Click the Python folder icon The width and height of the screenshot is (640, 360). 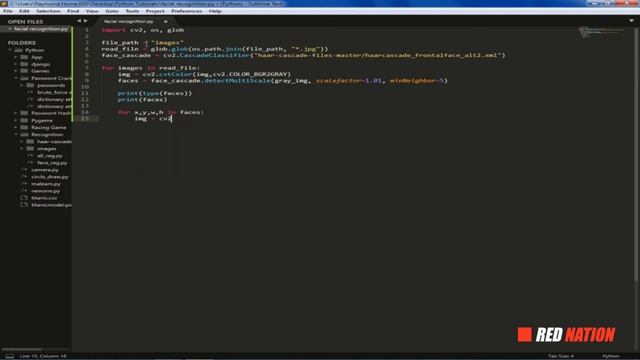[x=18, y=50]
